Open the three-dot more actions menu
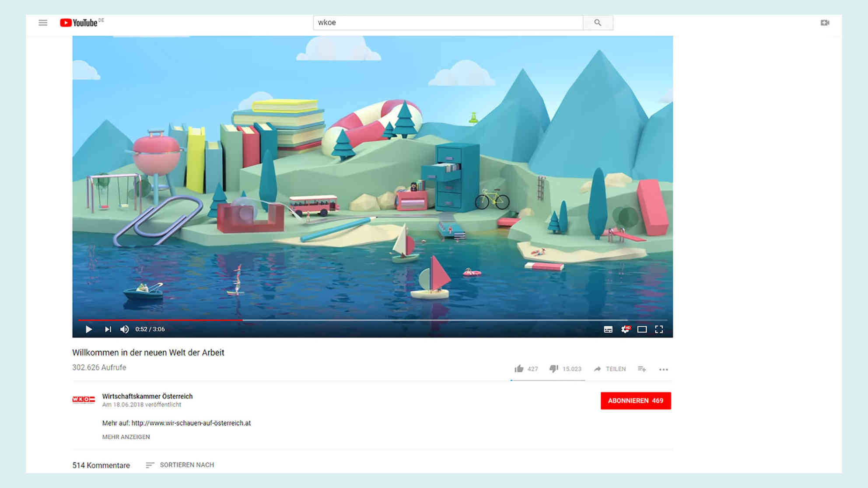Image resolution: width=868 pixels, height=488 pixels. pyautogui.click(x=663, y=369)
